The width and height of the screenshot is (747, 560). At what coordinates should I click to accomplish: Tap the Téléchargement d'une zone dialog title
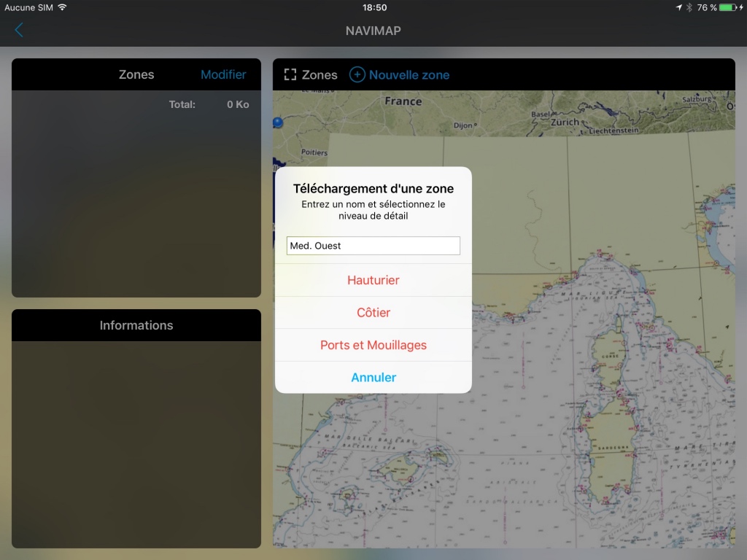373,189
